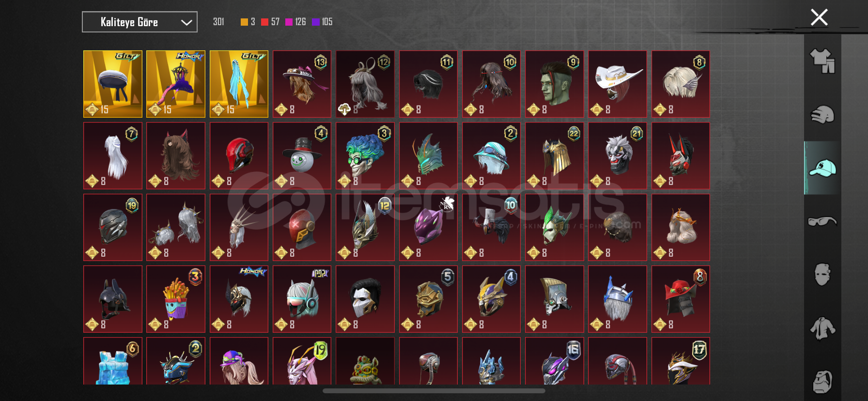This screenshot has width=868, height=401.
Task: Filter by purple quality count 105
Action: tap(322, 22)
